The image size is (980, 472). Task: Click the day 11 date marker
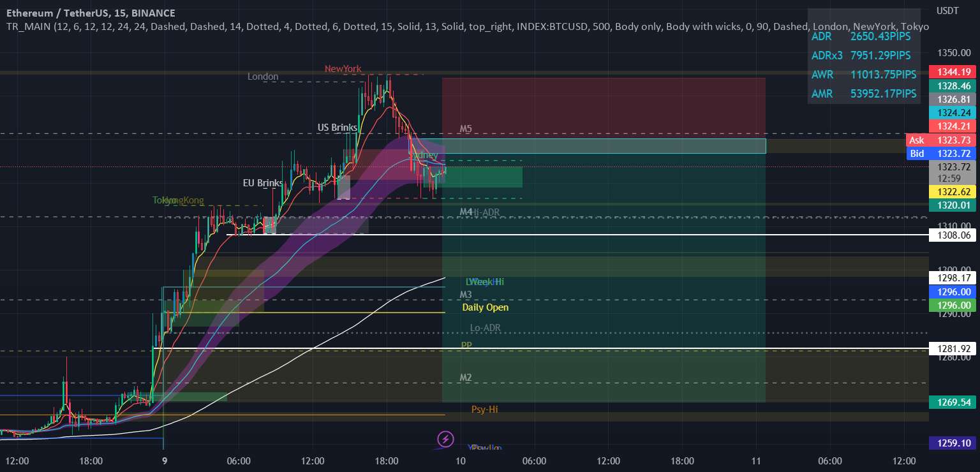click(x=756, y=461)
